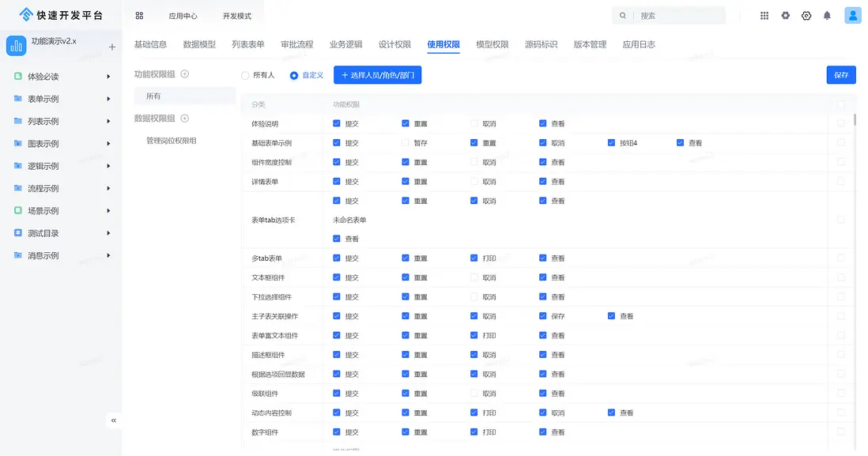Open the user avatar icon
The height and width of the screenshot is (456, 868).
(852, 16)
